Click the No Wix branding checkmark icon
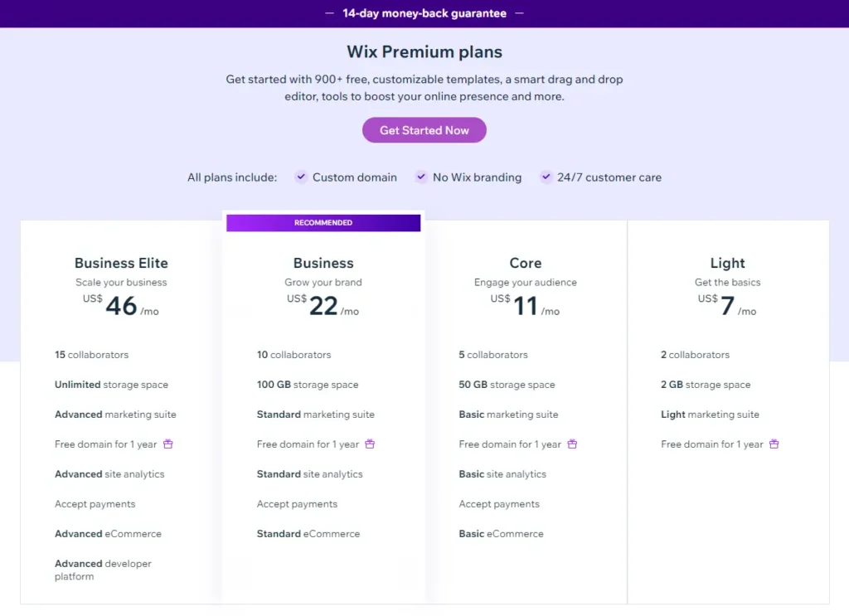The height and width of the screenshot is (616, 849). pyautogui.click(x=420, y=177)
